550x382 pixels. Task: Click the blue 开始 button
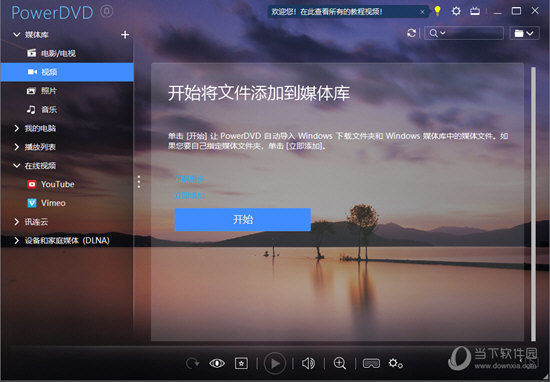(243, 220)
